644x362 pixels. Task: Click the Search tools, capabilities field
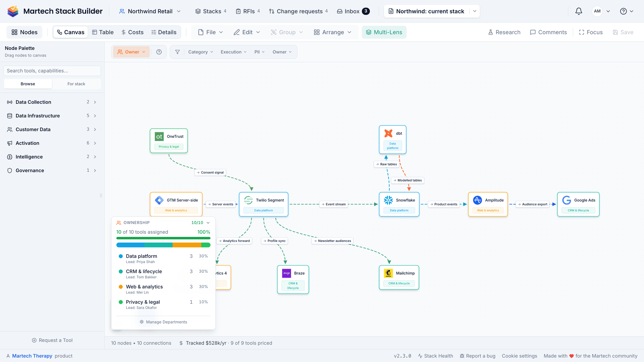52,71
